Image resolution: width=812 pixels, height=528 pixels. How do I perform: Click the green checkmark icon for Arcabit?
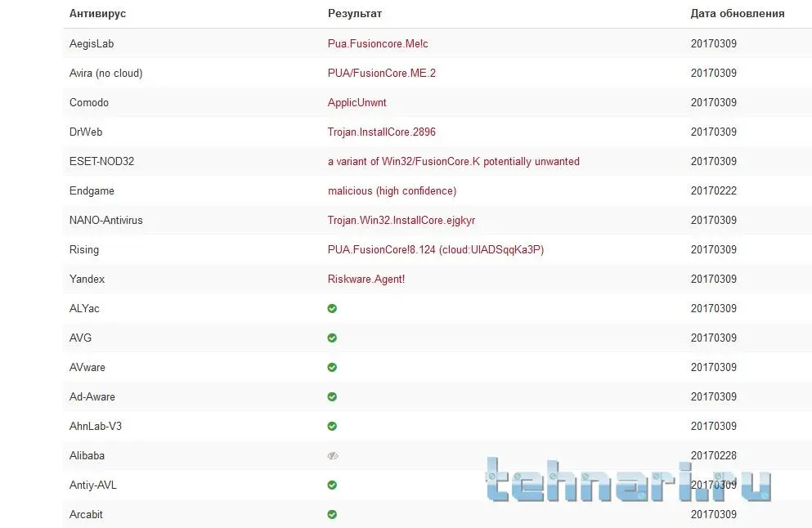(x=332, y=514)
